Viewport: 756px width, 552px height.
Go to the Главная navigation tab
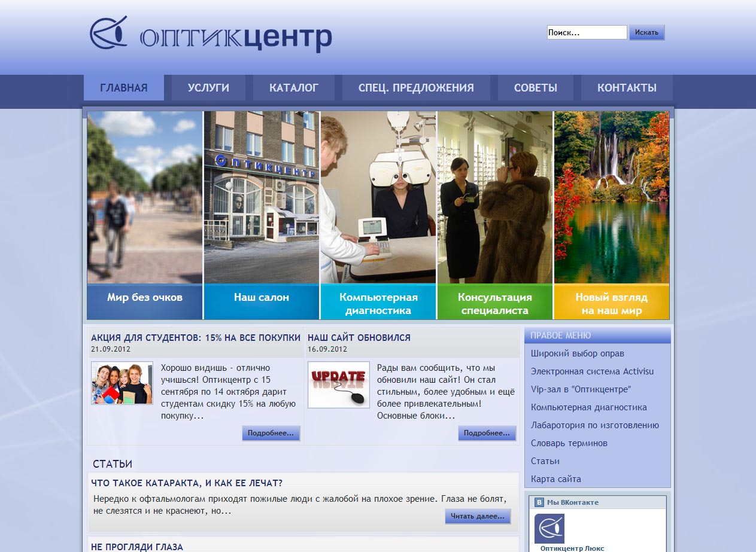point(124,88)
